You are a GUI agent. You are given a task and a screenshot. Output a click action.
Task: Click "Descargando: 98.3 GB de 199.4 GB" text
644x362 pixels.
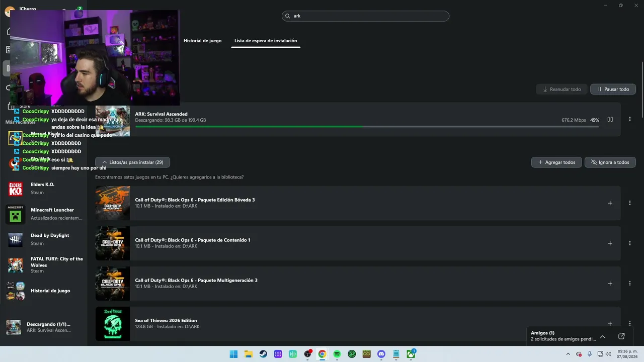click(x=171, y=120)
